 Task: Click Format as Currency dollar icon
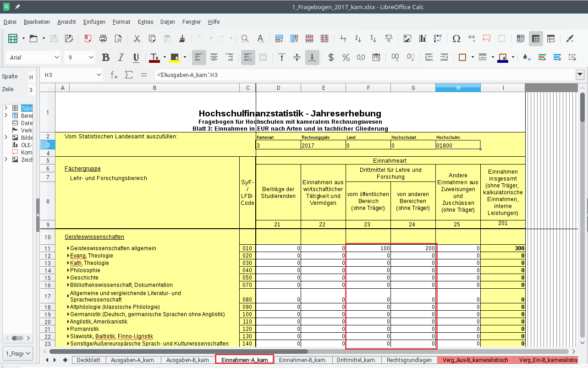coord(331,57)
